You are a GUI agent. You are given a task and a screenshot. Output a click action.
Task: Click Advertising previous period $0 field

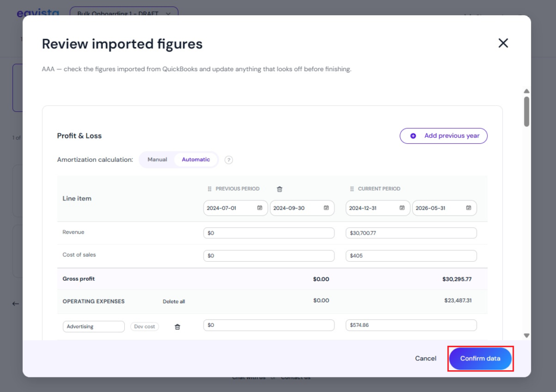pos(268,325)
